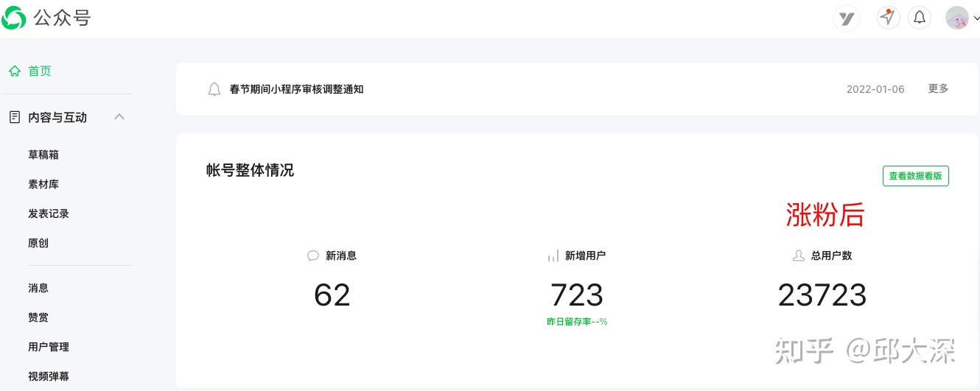Open 素材库 in the sidebar
980x391 pixels.
(43, 184)
